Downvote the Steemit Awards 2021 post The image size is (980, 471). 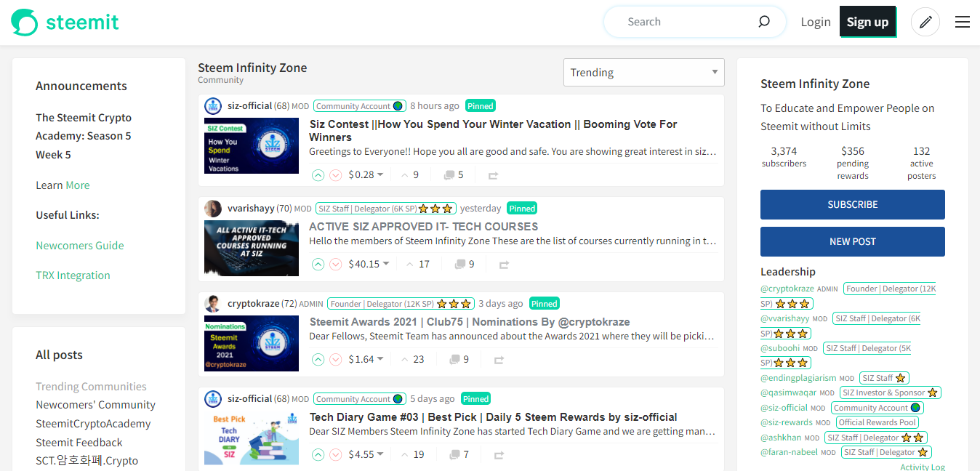point(336,360)
